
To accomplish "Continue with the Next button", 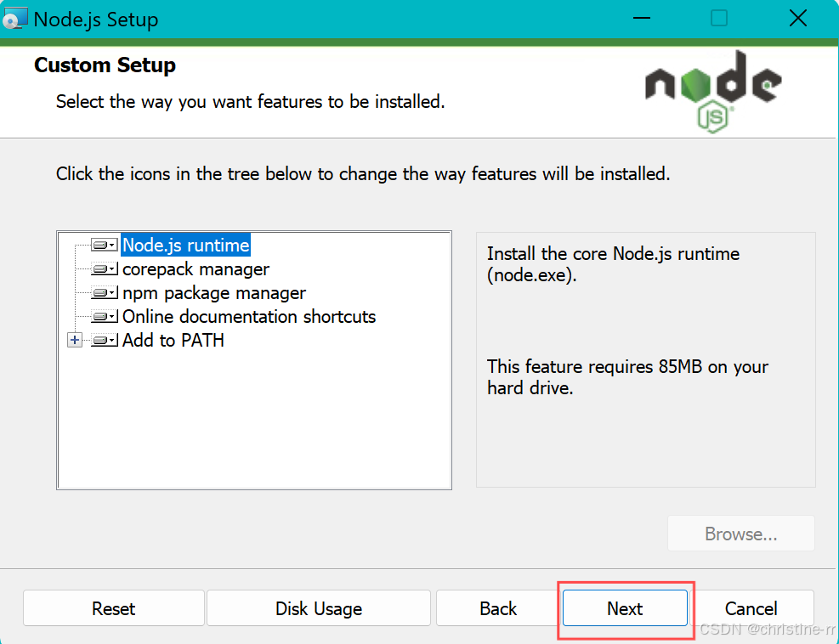I will point(625,608).
